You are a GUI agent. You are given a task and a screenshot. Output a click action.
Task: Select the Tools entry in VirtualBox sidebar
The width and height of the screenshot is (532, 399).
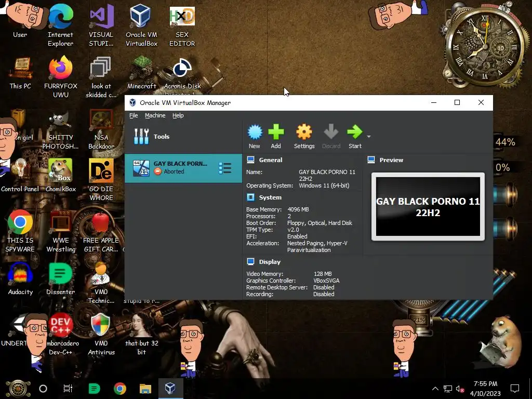(x=183, y=137)
